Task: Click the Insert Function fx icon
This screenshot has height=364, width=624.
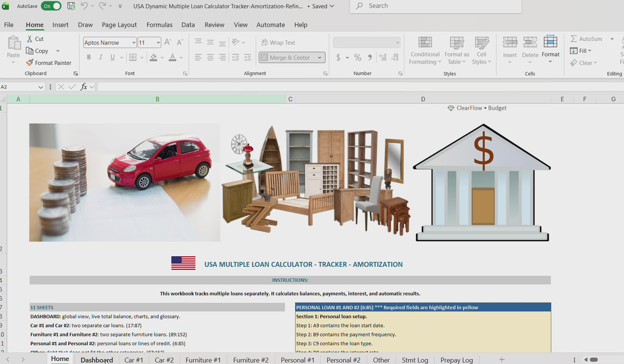Action: (83, 87)
